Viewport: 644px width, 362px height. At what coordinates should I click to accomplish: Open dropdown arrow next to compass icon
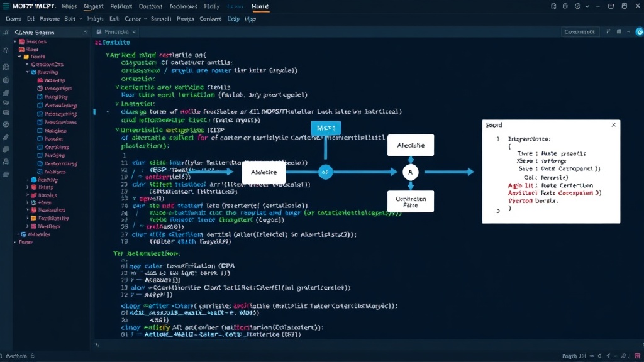[x=587, y=6]
